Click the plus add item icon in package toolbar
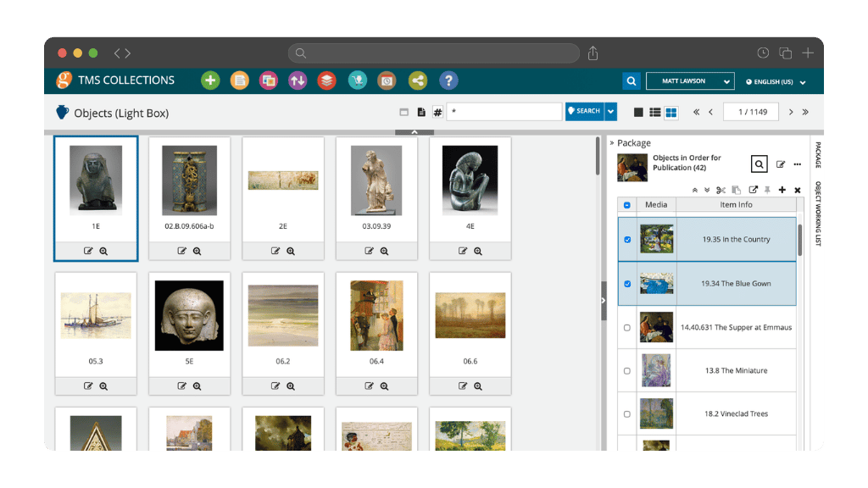This screenshot has height=488, width=868. (x=782, y=191)
